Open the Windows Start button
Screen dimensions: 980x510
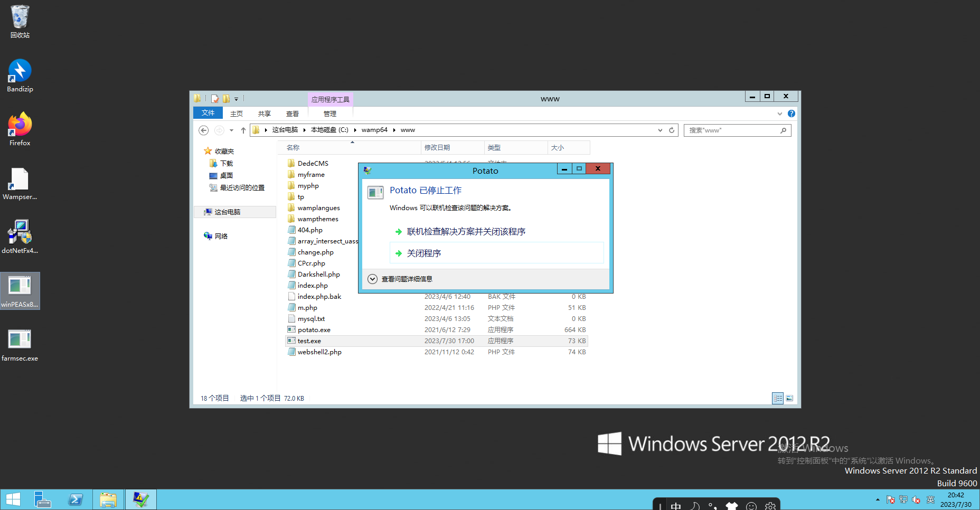[13, 499]
